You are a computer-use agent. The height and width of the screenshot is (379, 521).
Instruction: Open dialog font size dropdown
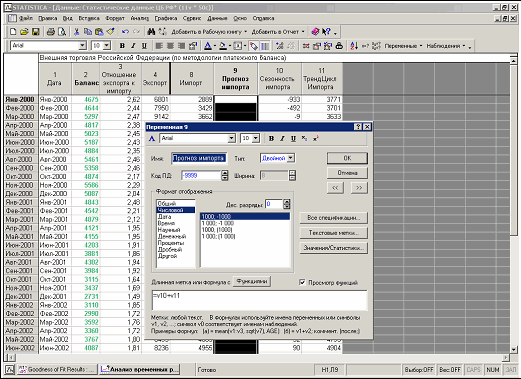coord(256,138)
